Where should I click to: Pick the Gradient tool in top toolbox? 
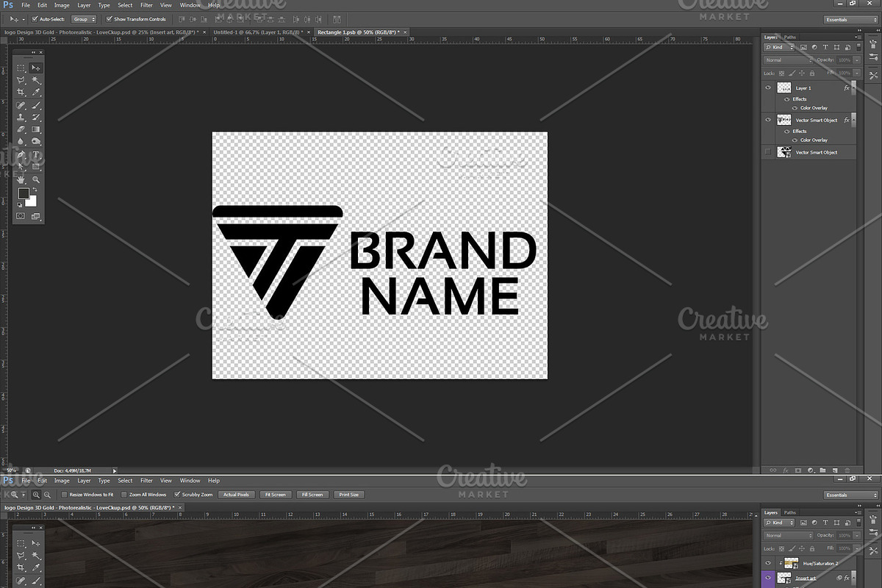[x=35, y=129]
